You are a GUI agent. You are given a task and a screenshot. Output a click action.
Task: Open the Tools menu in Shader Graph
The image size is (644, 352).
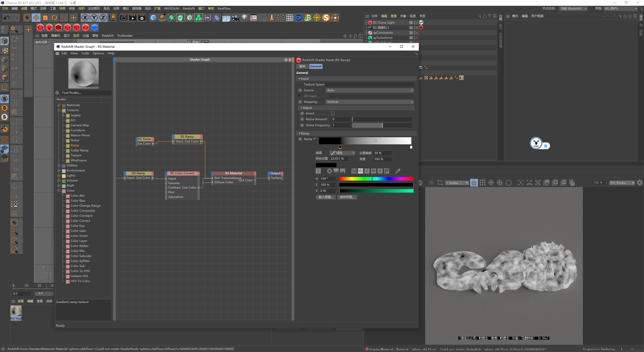[85, 53]
